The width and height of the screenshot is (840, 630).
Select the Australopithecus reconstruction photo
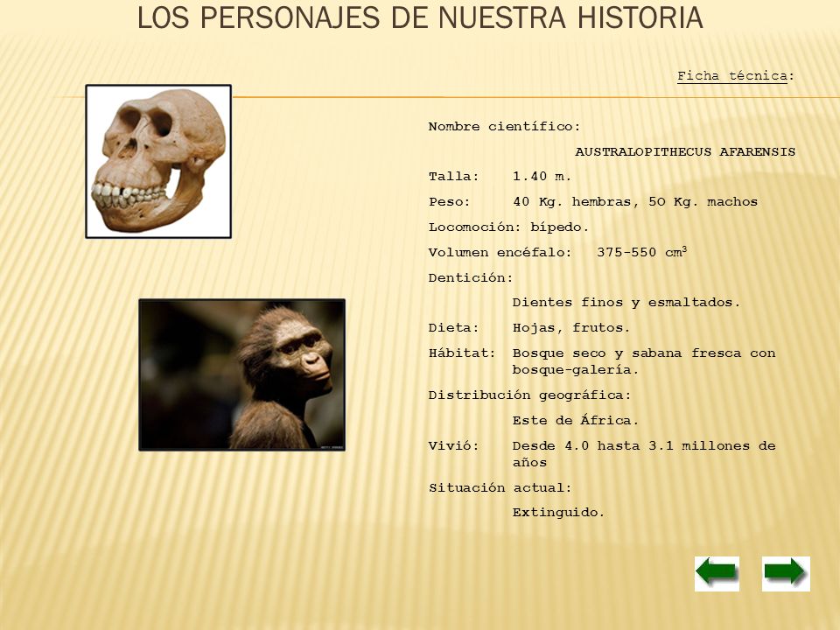tap(242, 375)
